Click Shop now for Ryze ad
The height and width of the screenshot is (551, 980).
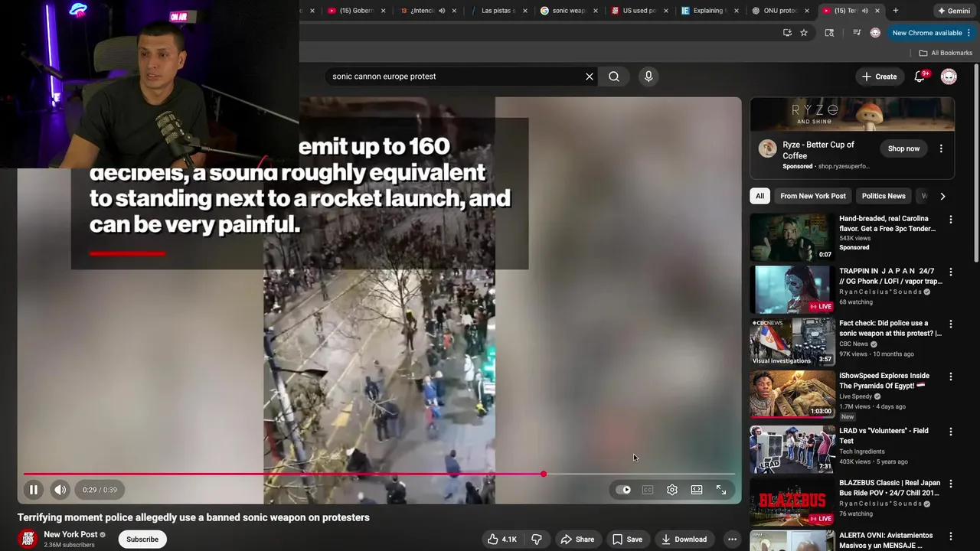pos(903,148)
